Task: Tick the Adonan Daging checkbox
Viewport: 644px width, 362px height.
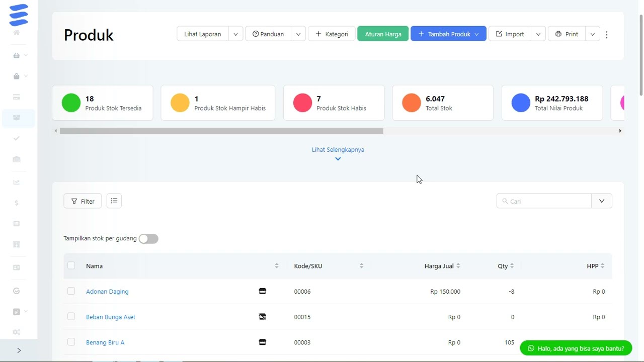Action: 71,291
